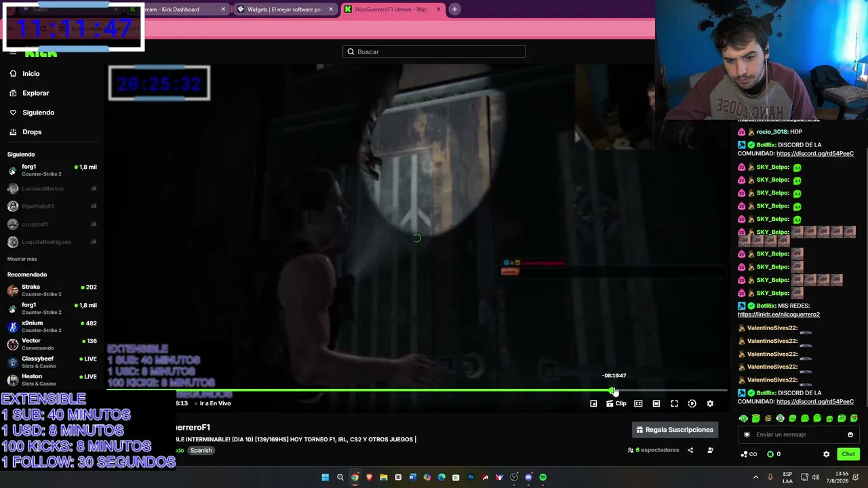This screenshot has width=868, height=488.
Task: Toggle closed captions on the player
Action: [638, 403]
